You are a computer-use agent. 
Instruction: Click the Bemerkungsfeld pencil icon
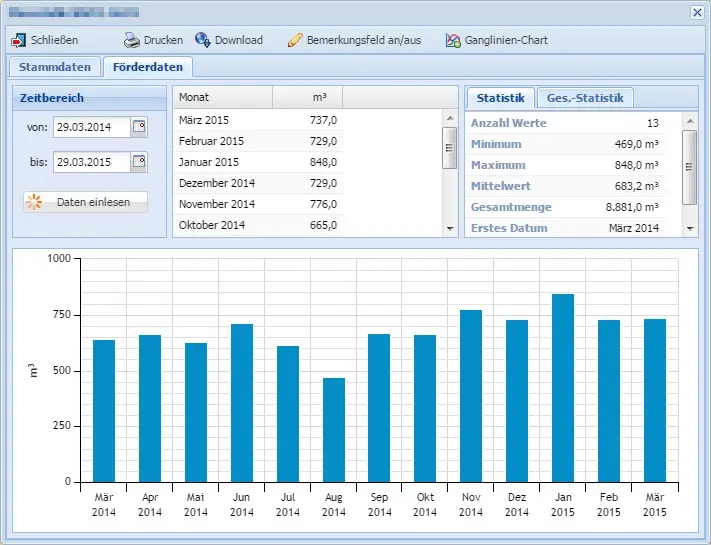[295, 40]
